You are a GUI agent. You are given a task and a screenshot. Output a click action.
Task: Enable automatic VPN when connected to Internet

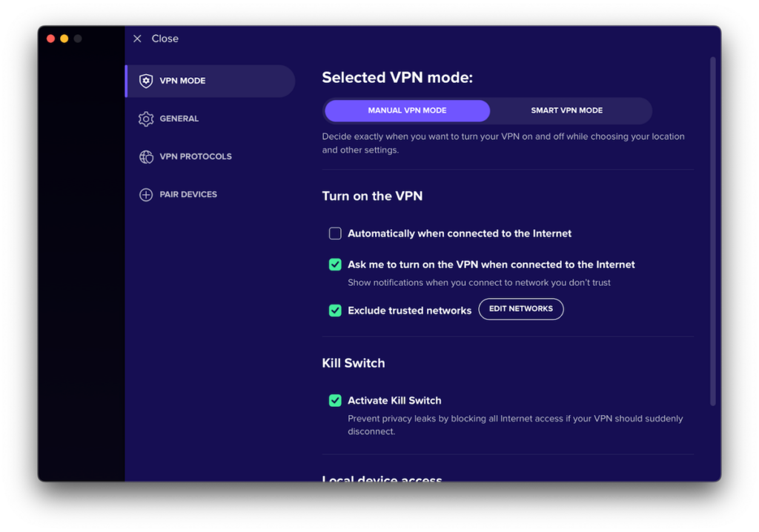point(335,233)
